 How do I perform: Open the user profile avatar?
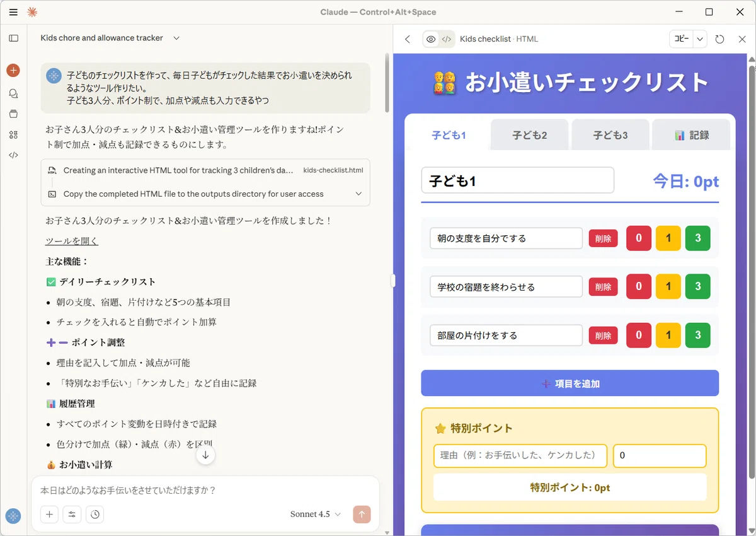pyautogui.click(x=13, y=515)
